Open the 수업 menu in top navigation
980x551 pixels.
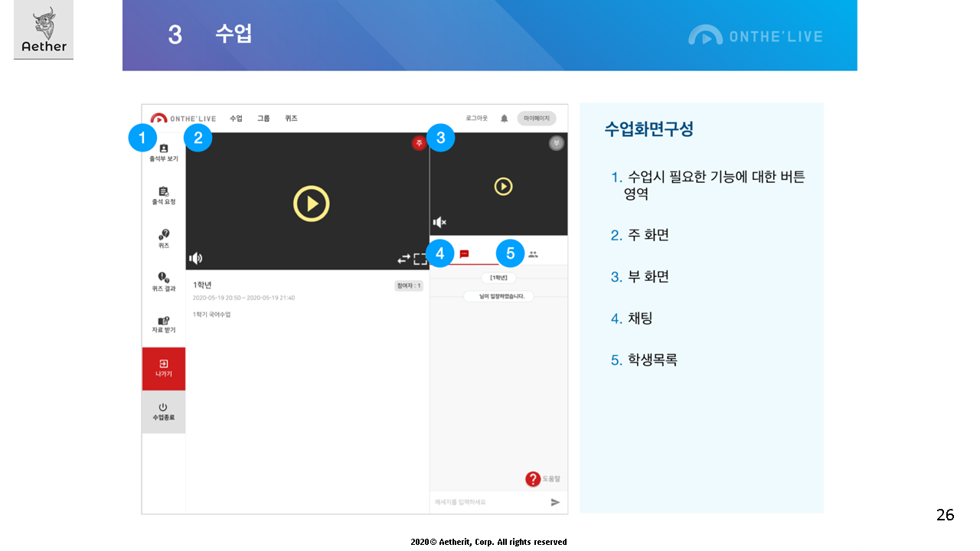coord(236,119)
